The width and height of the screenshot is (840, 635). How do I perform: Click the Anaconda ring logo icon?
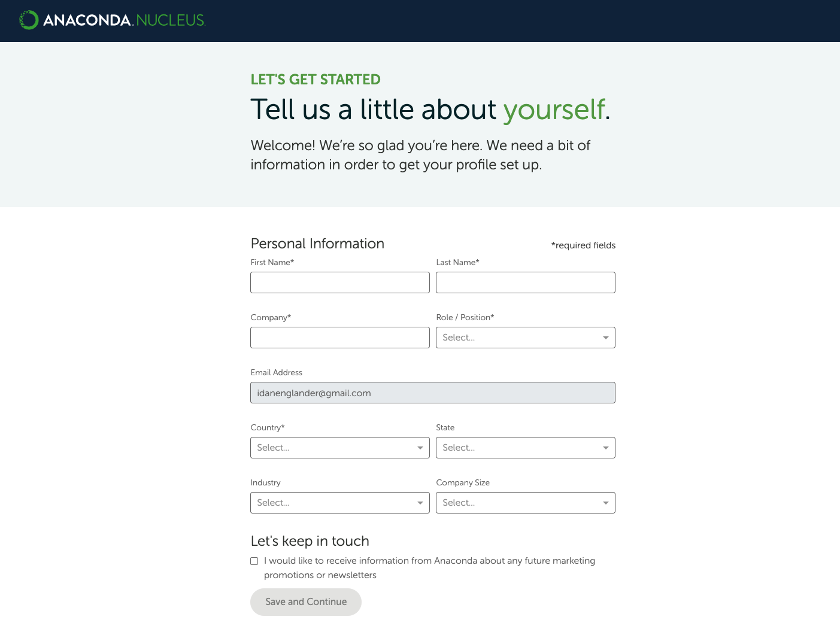[29, 20]
